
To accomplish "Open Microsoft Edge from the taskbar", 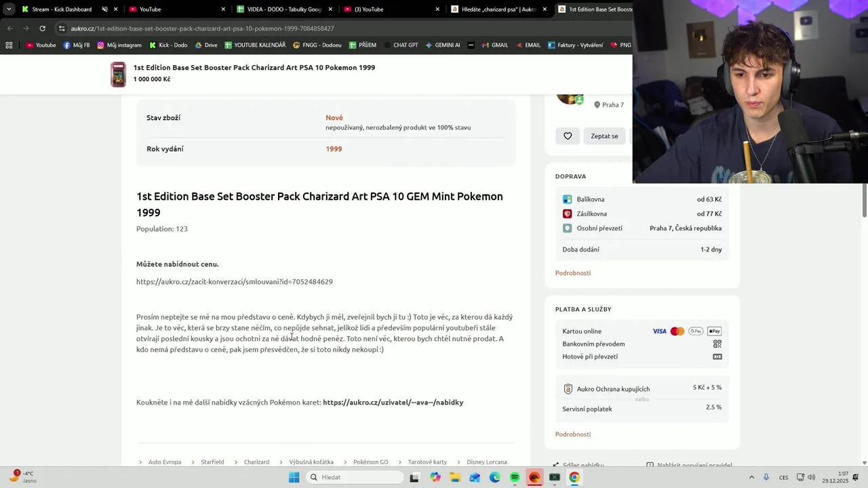I will 495,477.
